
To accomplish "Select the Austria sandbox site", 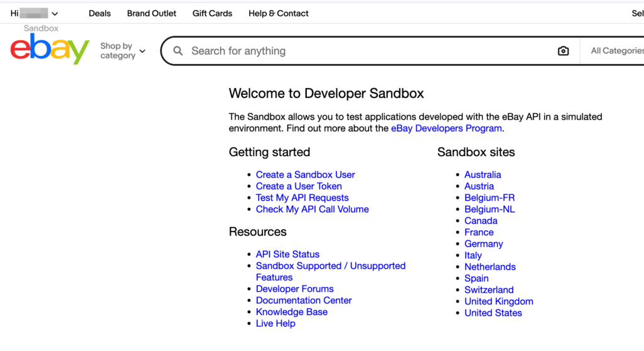I will (x=479, y=186).
